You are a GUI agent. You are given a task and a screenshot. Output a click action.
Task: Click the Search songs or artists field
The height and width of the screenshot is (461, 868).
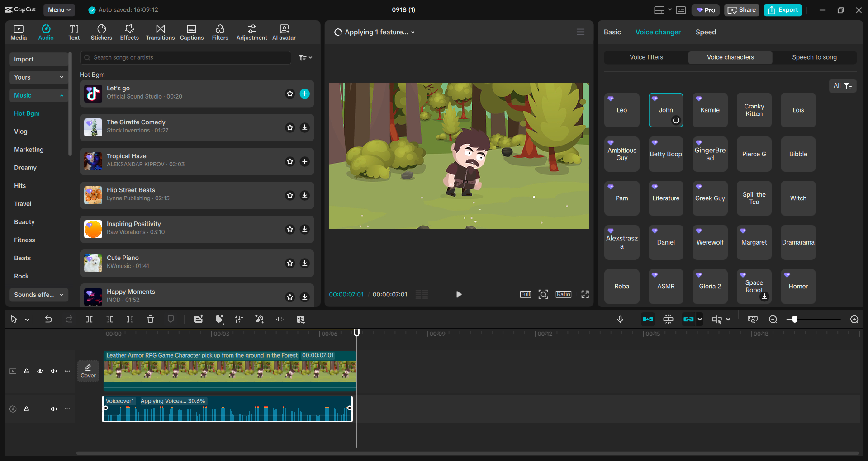(x=185, y=58)
